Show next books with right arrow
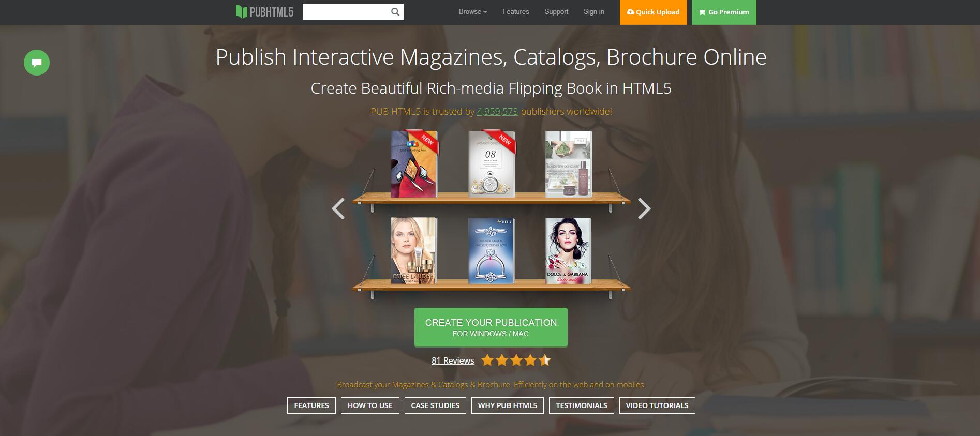 click(644, 208)
